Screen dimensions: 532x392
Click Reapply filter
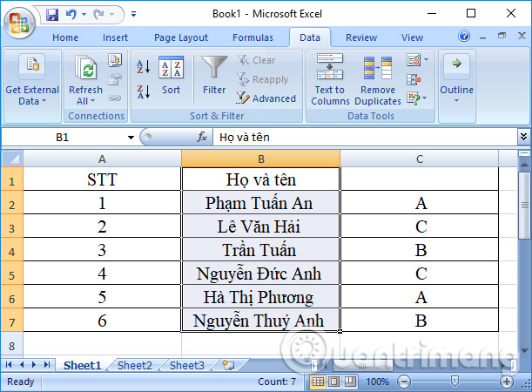263,79
